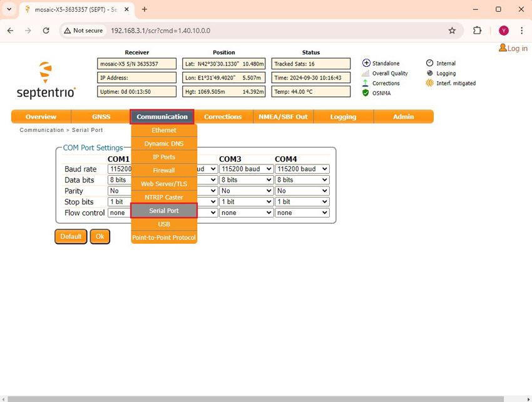The height and width of the screenshot is (402, 532).
Task: Reload the page in the browser
Action: click(46, 31)
